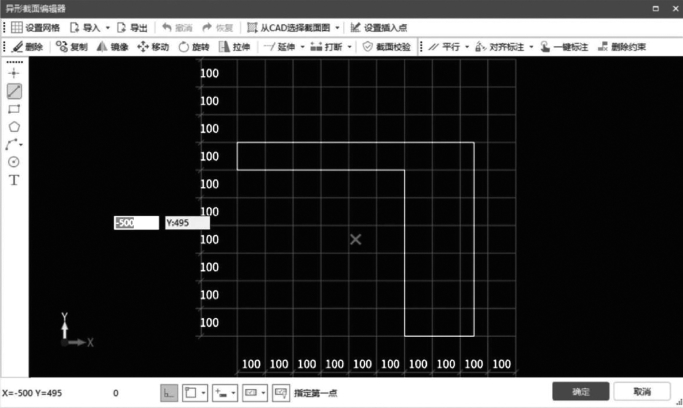683x408 pixels.
Task: Toggle the orthogonal mode button
Action: tap(169, 393)
